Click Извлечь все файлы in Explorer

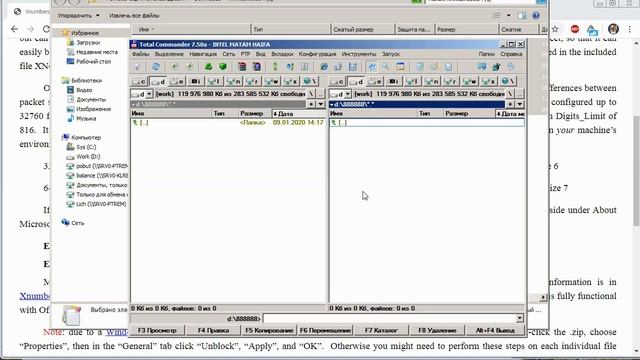(134, 16)
